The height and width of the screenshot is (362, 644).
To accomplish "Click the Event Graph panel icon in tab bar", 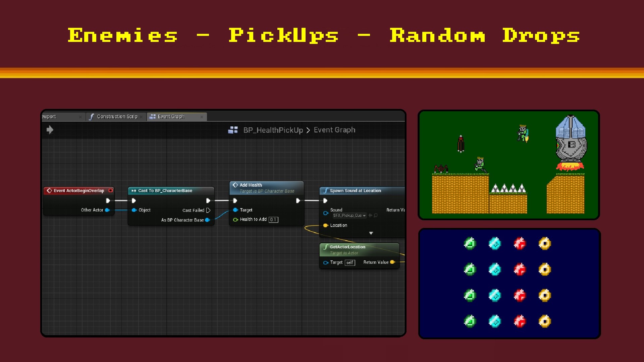I will click(x=153, y=116).
